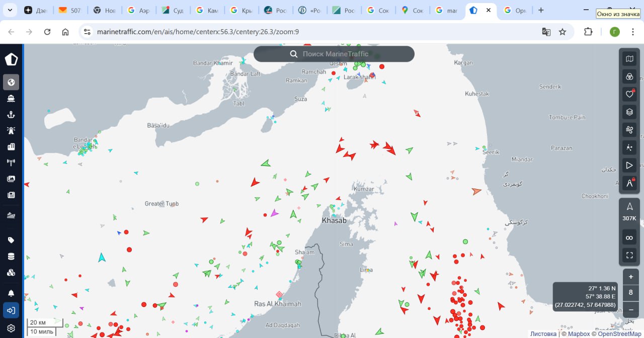Image resolution: width=644 pixels, height=338 pixels.
Task: Click the notifications bell icon
Action: [11, 293]
